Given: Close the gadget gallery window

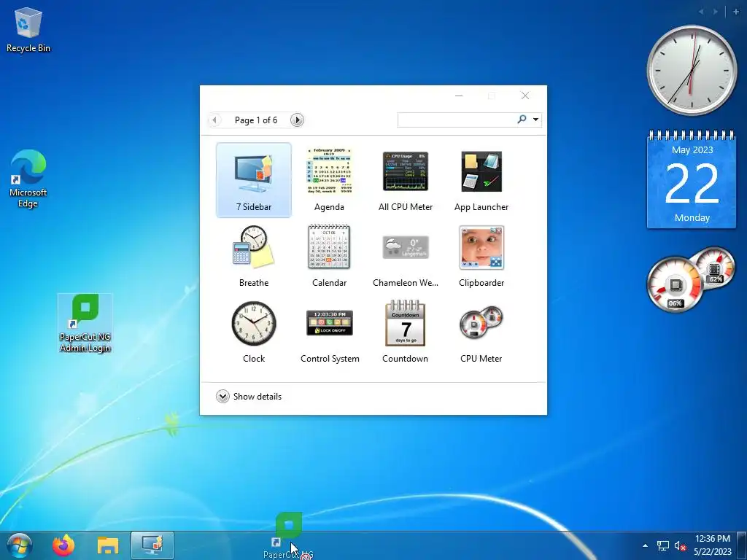Looking at the screenshot, I should point(525,96).
